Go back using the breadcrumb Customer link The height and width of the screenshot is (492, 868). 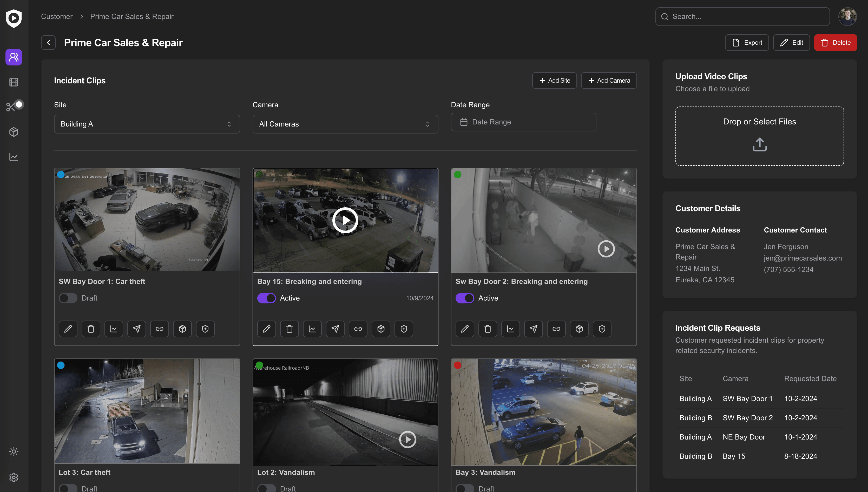coord(56,16)
